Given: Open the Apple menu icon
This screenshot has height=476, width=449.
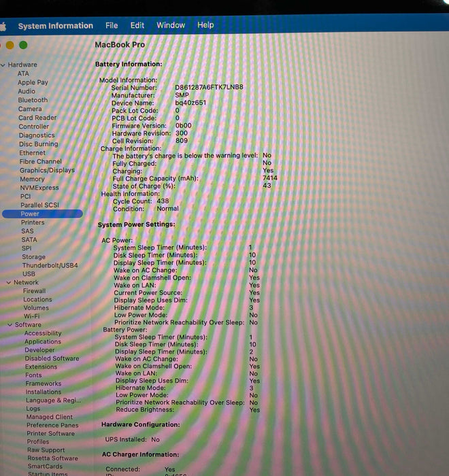Looking at the screenshot, I should 3,27.
